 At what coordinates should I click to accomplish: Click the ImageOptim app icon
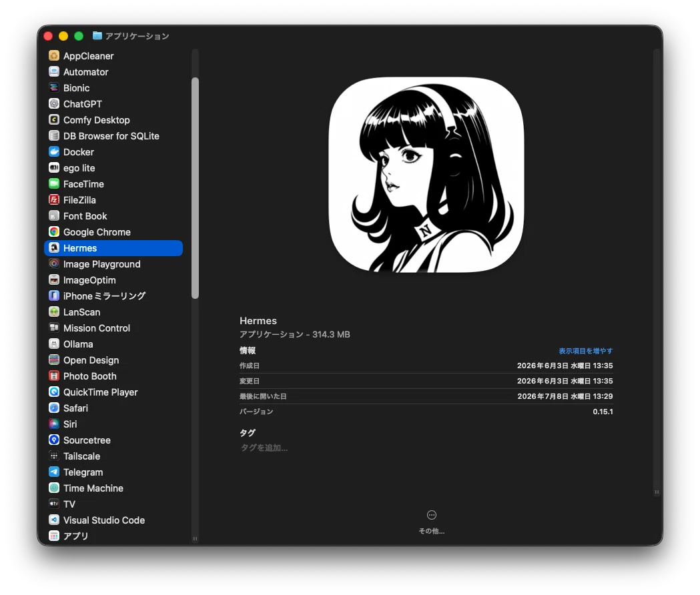tap(54, 280)
